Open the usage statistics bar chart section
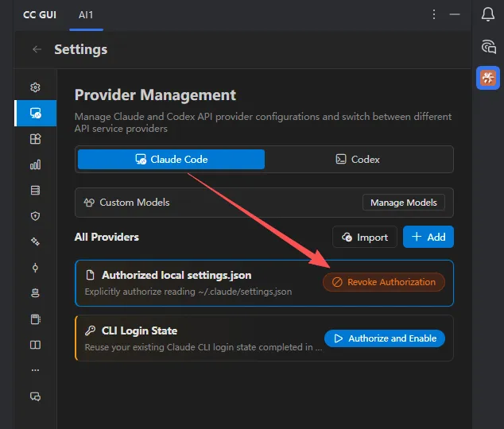The height and width of the screenshot is (429, 504). click(35, 164)
